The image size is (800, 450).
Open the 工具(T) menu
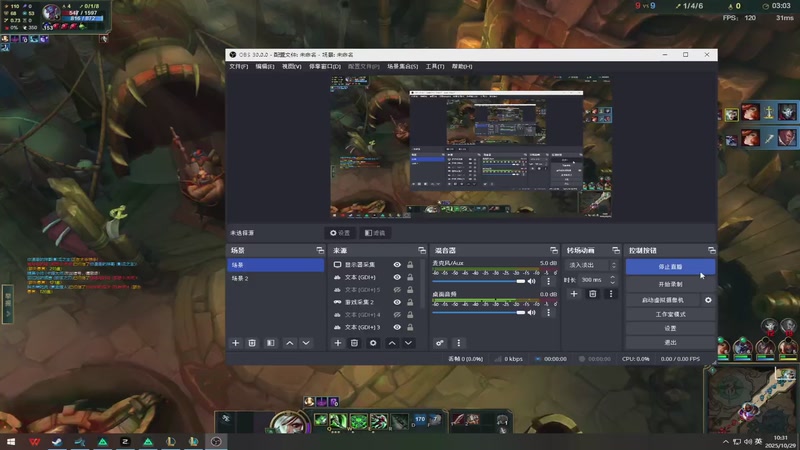[x=435, y=66]
